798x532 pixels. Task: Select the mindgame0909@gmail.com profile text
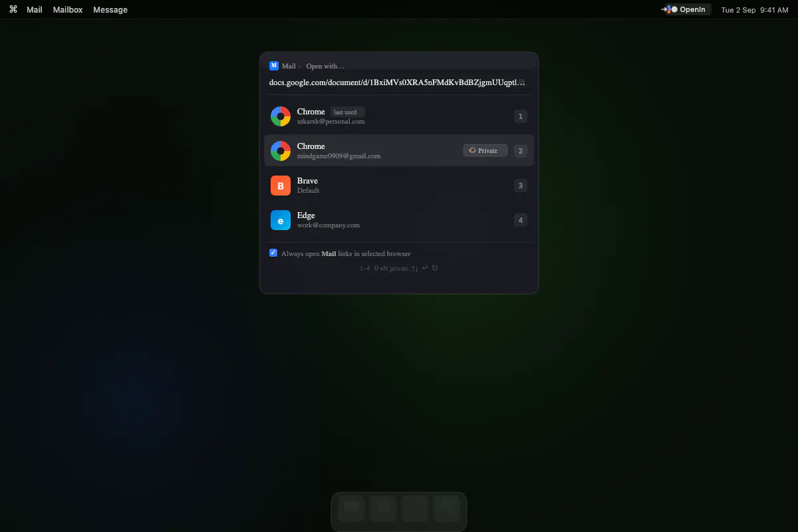pyautogui.click(x=338, y=156)
